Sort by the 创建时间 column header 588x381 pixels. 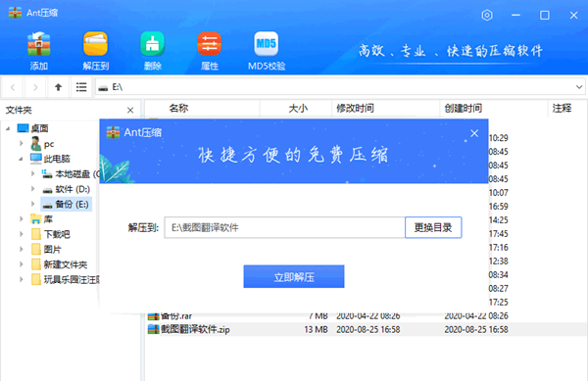(x=494, y=109)
